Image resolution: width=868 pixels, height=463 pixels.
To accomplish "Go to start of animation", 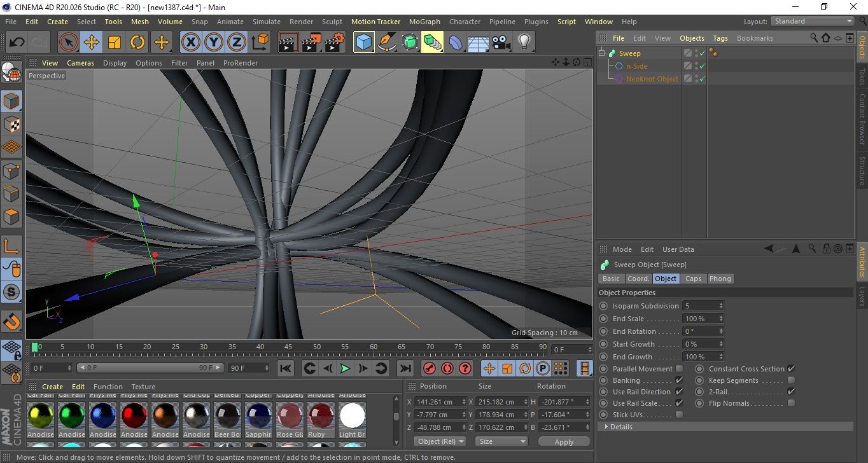I will 286,368.
